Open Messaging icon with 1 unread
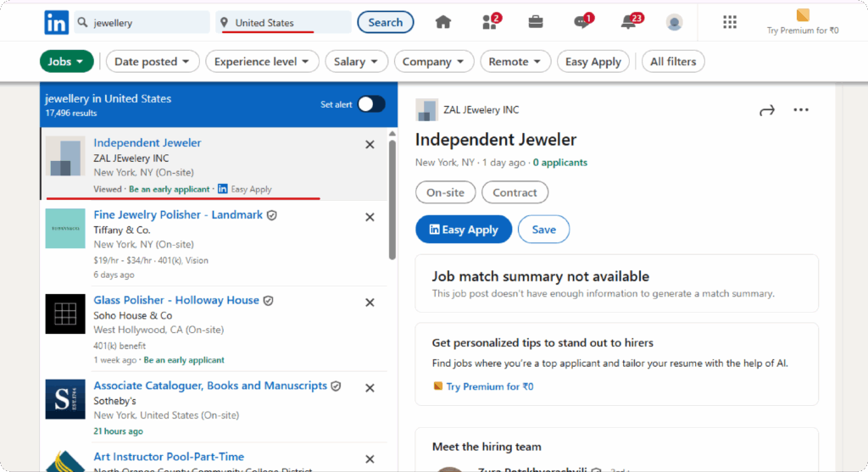The width and height of the screenshot is (868, 472). click(583, 21)
